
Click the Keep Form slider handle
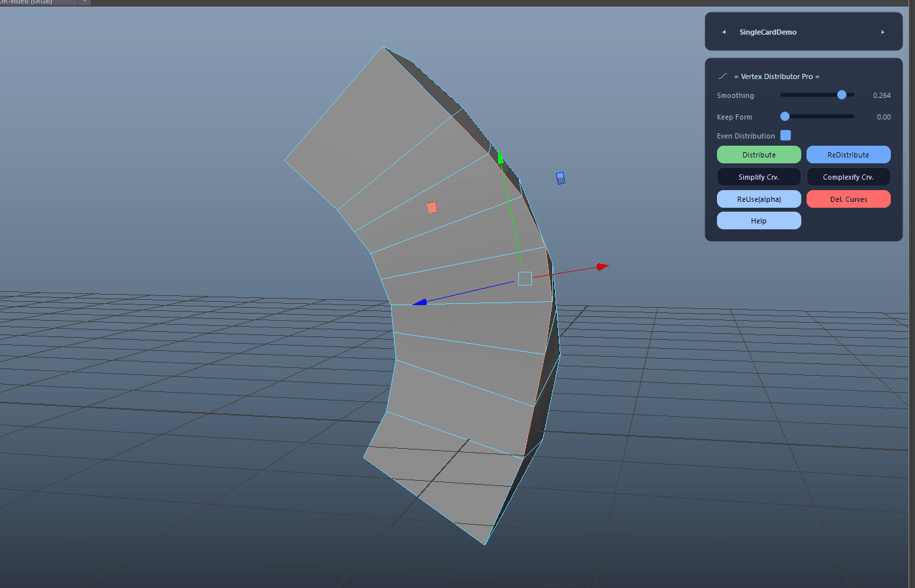click(x=785, y=116)
